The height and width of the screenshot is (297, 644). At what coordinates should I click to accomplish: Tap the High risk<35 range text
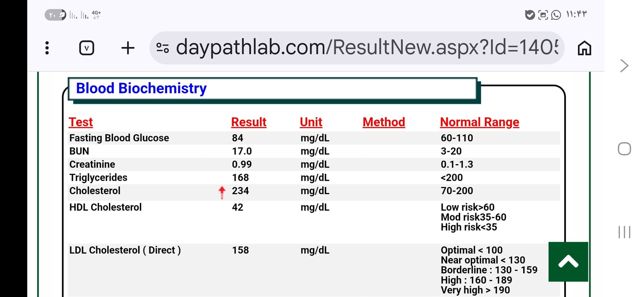469,227
